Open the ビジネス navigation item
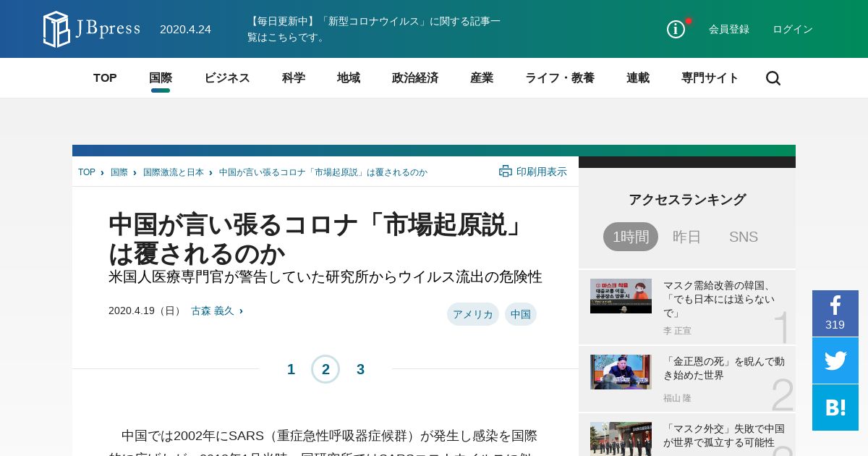The width and height of the screenshot is (868, 456). pos(227,78)
